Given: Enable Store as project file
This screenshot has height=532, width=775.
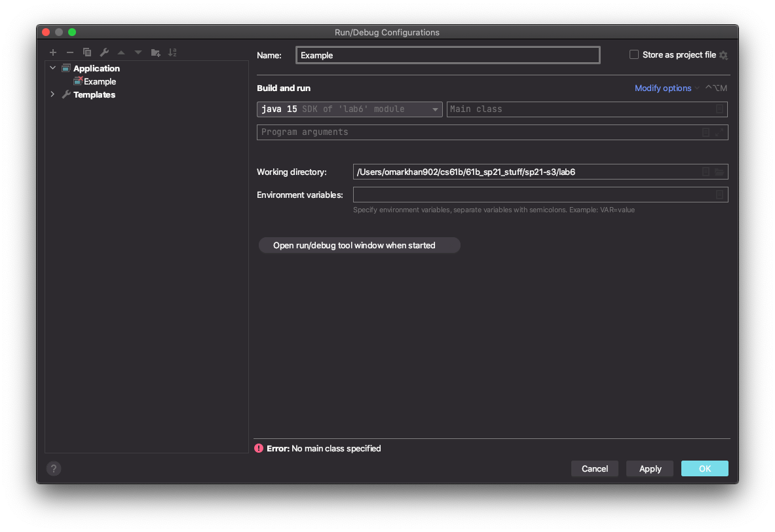Looking at the screenshot, I should coord(633,54).
